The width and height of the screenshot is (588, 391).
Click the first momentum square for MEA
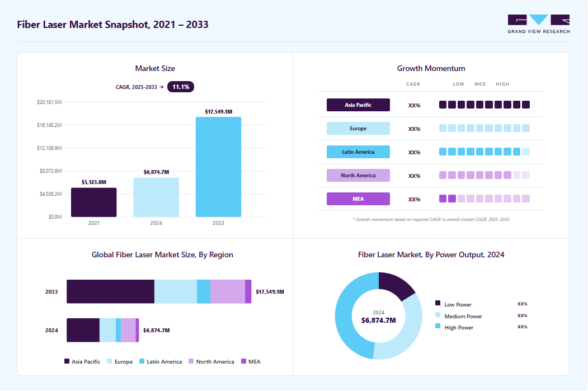(x=443, y=199)
